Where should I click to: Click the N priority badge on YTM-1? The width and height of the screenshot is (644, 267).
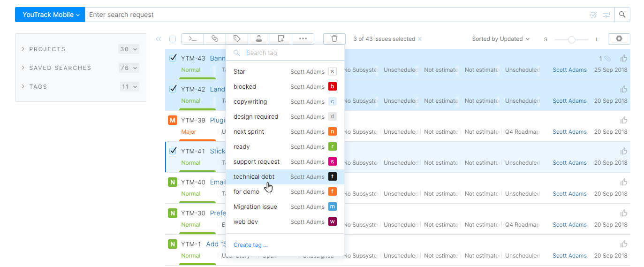coord(173,244)
